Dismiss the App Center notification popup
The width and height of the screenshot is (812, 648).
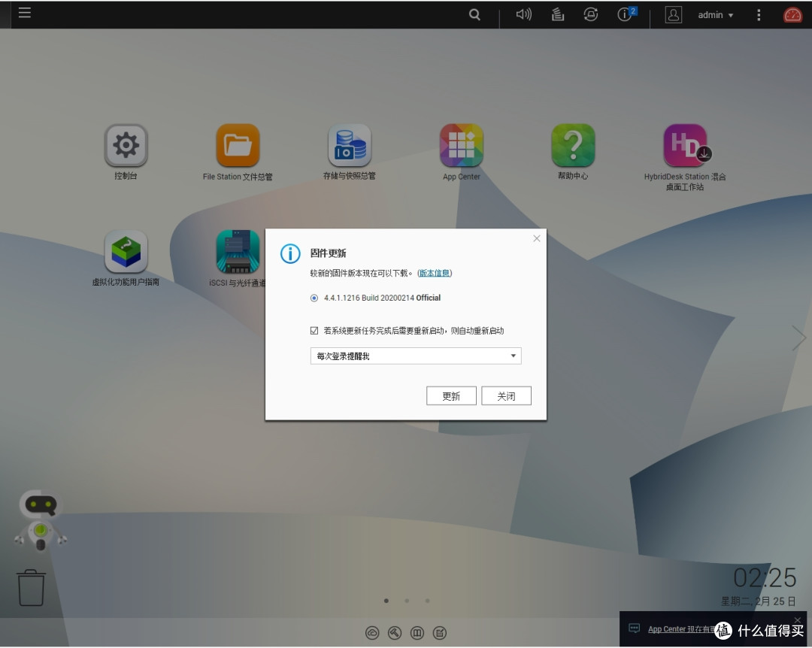pyautogui.click(x=798, y=620)
